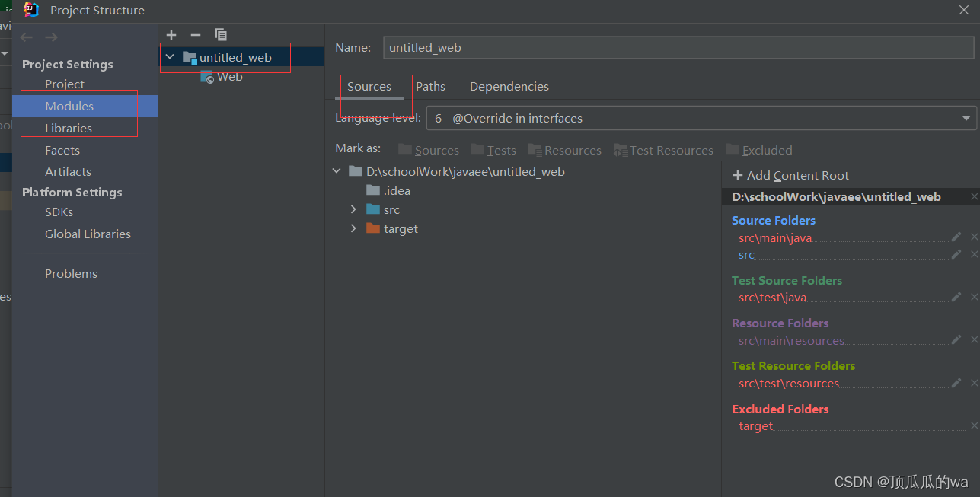Remove selected module using minus icon
Image resolution: width=980 pixels, height=497 pixels.
(195, 34)
